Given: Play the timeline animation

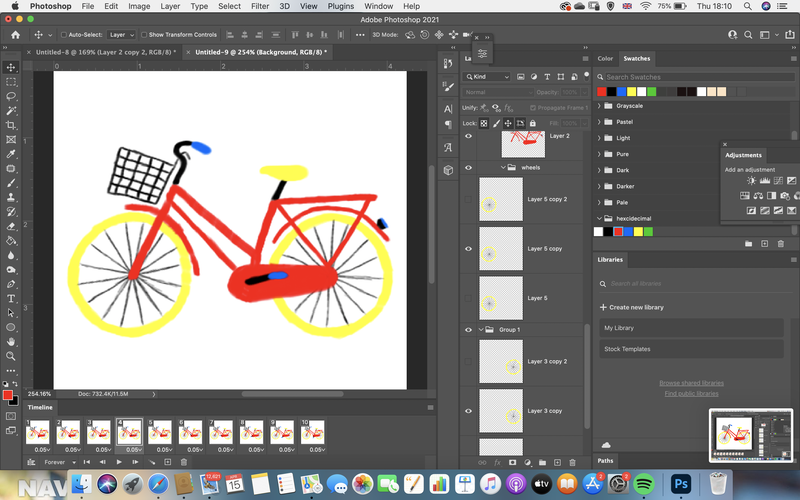Looking at the screenshot, I should pos(119,462).
